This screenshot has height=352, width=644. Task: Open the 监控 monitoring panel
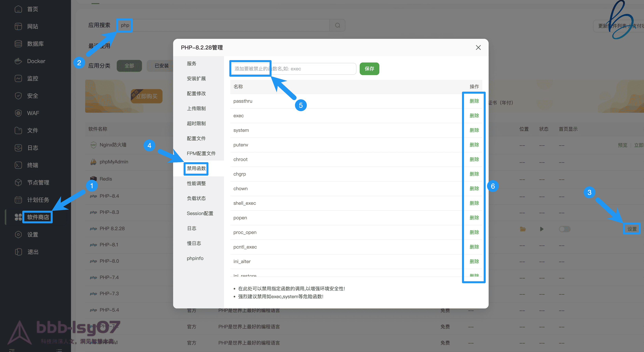33,78
